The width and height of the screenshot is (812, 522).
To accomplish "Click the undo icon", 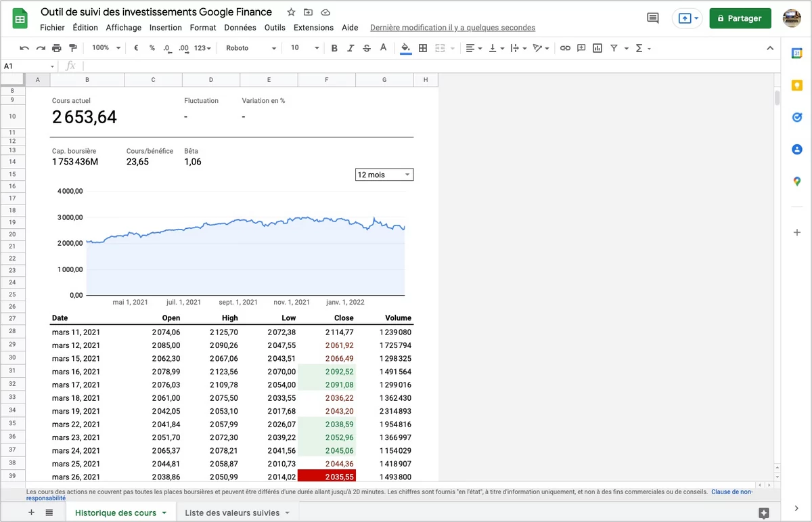I will [x=24, y=48].
